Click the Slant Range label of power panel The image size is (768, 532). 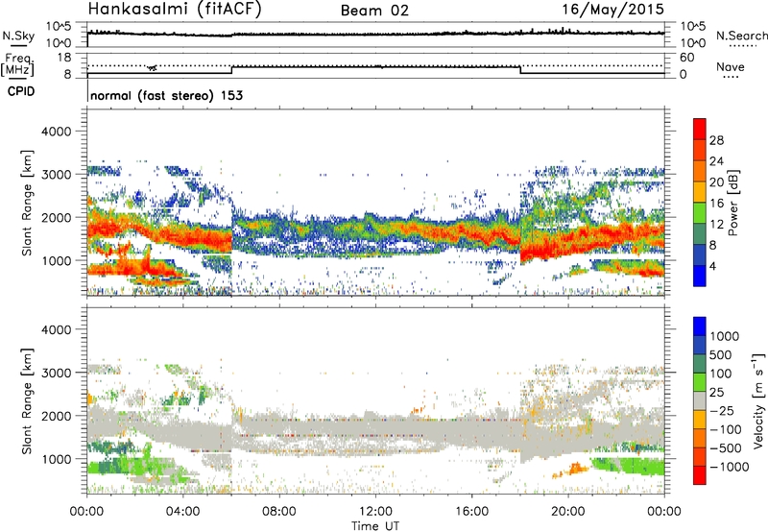[x=27, y=203]
